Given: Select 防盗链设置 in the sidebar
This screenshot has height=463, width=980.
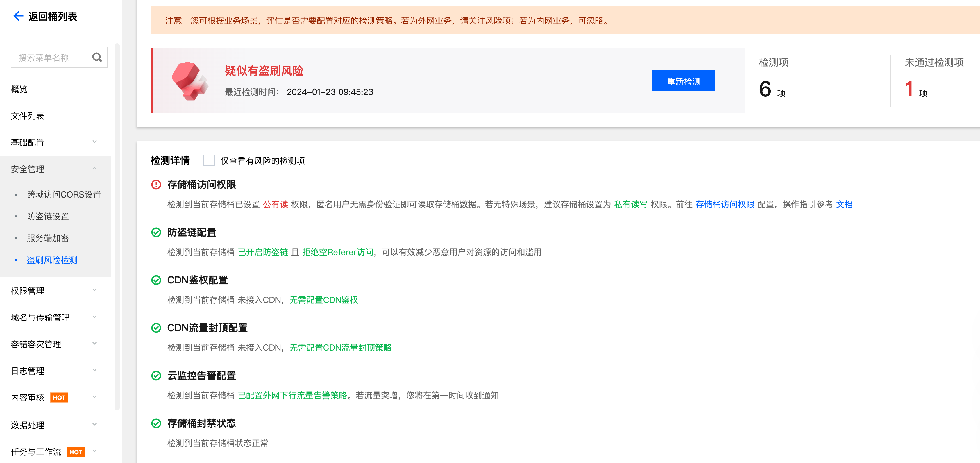Looking at the screenshot, I should [47, 217].
